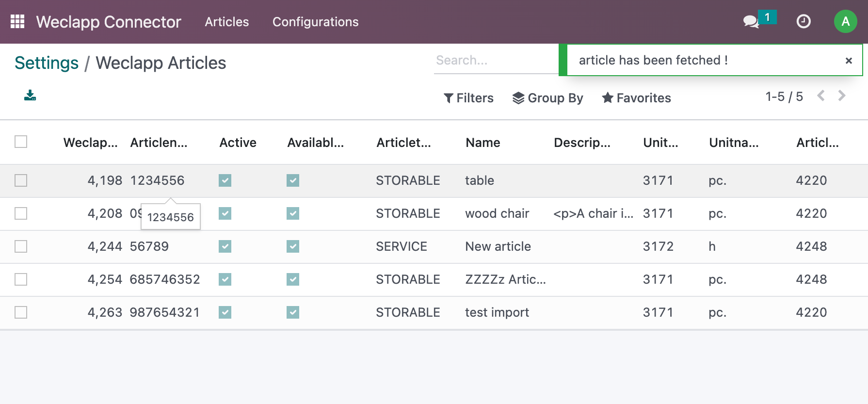Click the 1-5 / 5 pager counter
Screen dimensions: 868x404
pyautogui.click(x=784, y=97)
